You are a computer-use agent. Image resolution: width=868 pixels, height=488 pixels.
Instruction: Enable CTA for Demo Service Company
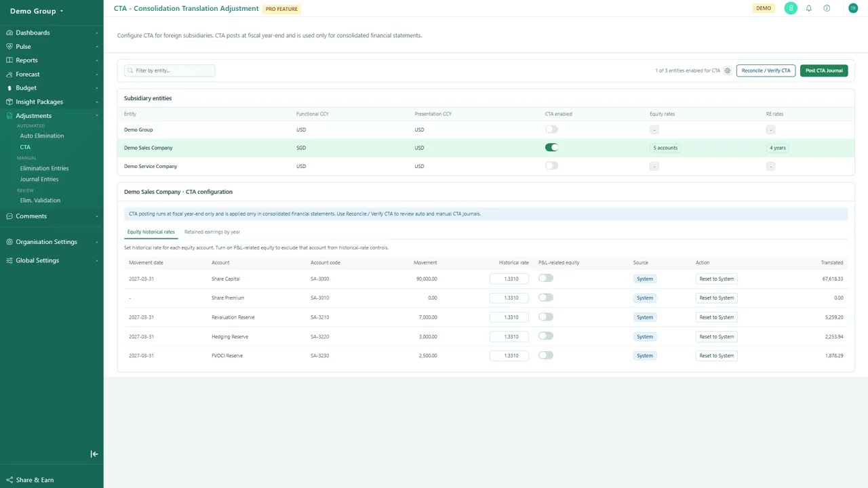tap(551, 165)
